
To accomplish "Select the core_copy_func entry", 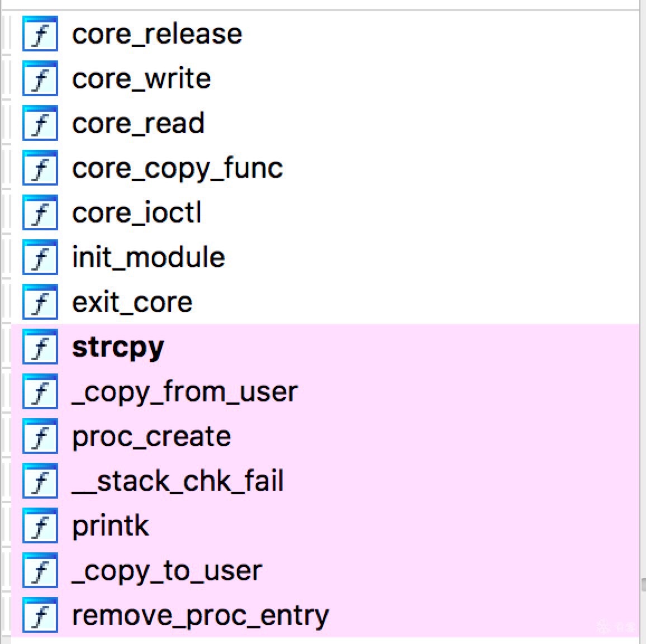I will point(177,169).
